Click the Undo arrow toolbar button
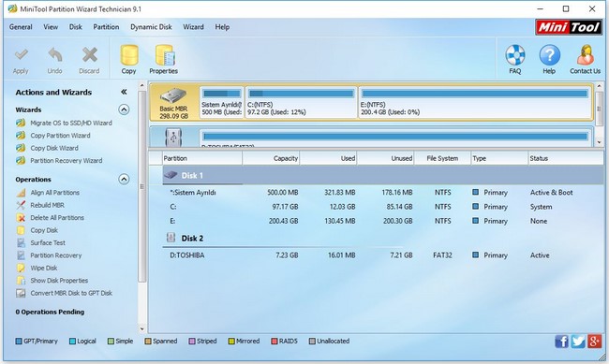This screenshot has height=364, width=609. (x=54, y=60)
